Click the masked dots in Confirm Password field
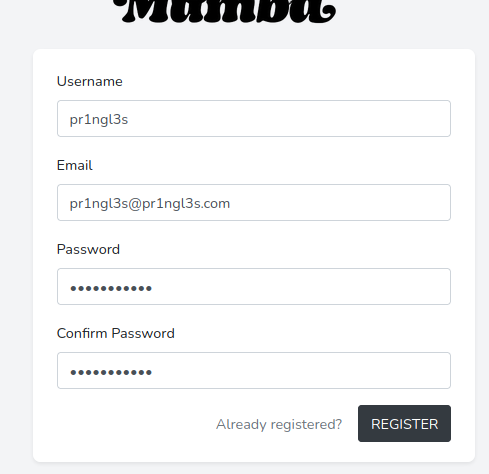The height and width of the screenshot is (474, 489). point(111,372)
